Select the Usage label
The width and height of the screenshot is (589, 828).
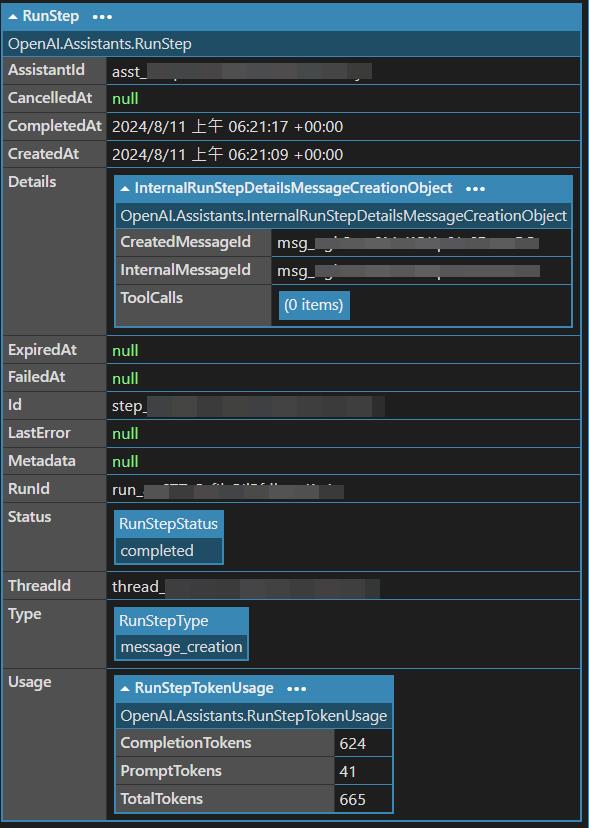click(x=30, y=682)
